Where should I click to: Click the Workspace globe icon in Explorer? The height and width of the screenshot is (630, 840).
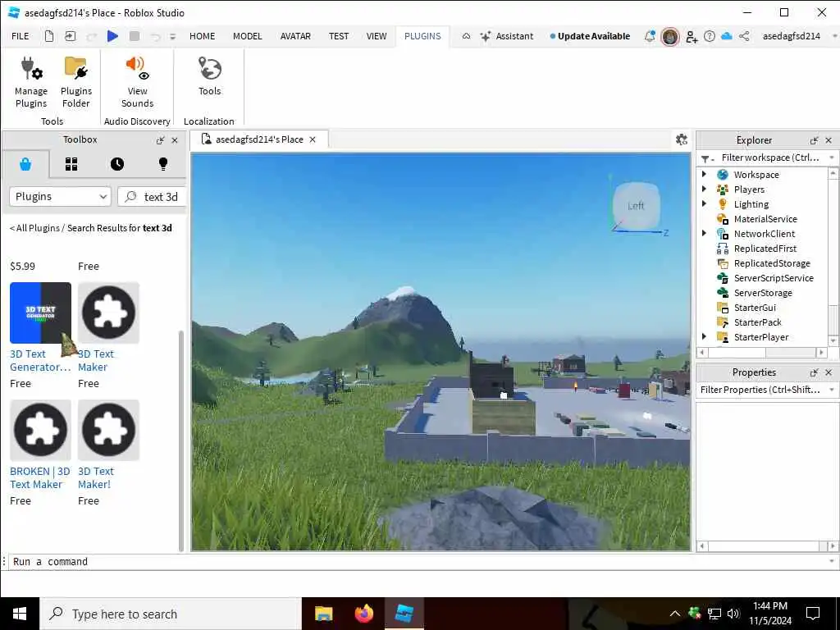[x=723, y=175]
